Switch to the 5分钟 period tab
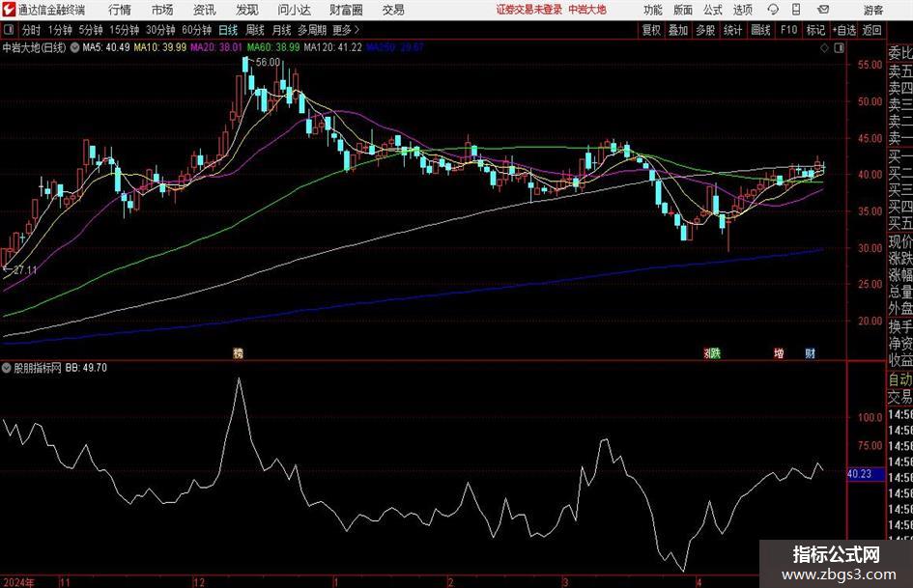This screenshot has width=913, height=588. pos(90,30)
